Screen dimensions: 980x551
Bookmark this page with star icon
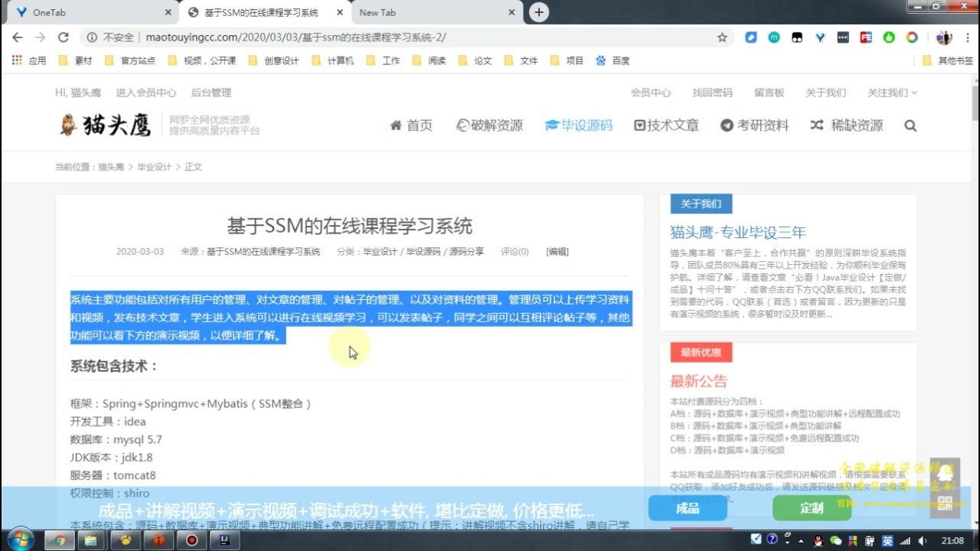pos(722,37)
